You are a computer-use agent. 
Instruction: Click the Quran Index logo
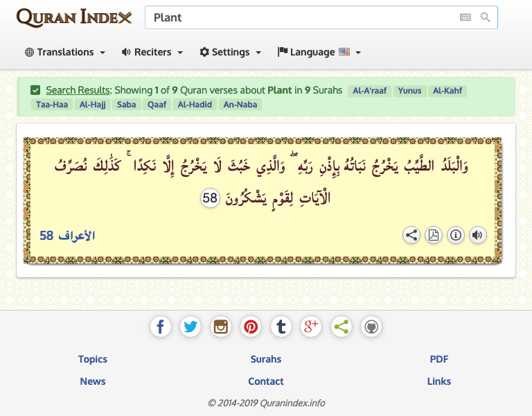[x=74, y=17]
